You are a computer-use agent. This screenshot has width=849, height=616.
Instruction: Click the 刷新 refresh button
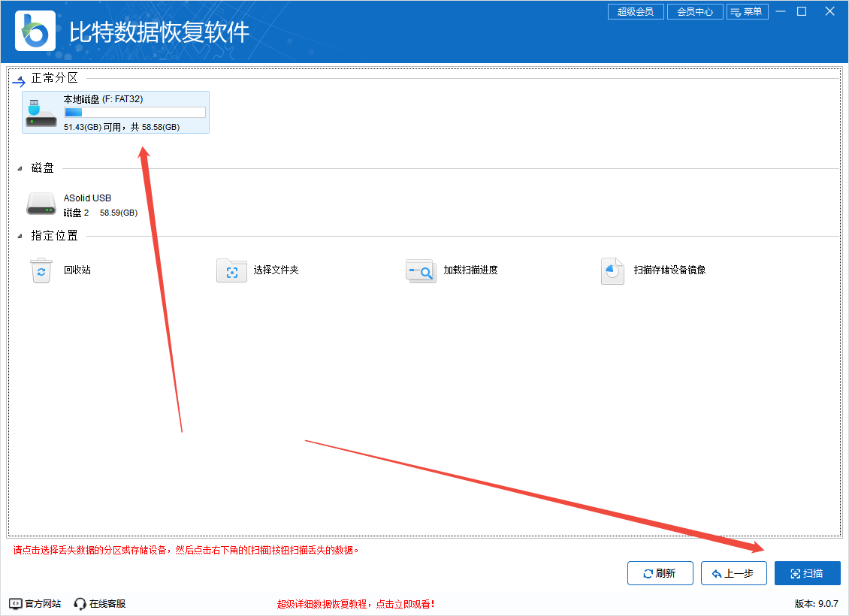point(660,573)
